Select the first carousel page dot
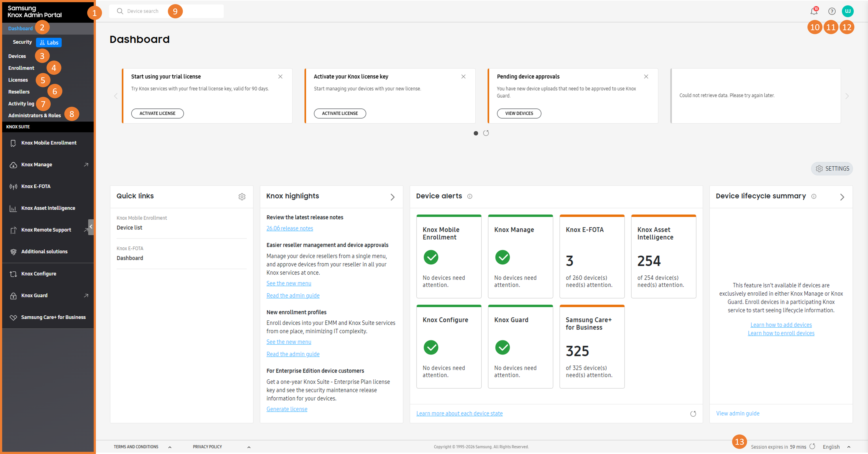This screenshot has height=454, width=868. pos(475,133)
